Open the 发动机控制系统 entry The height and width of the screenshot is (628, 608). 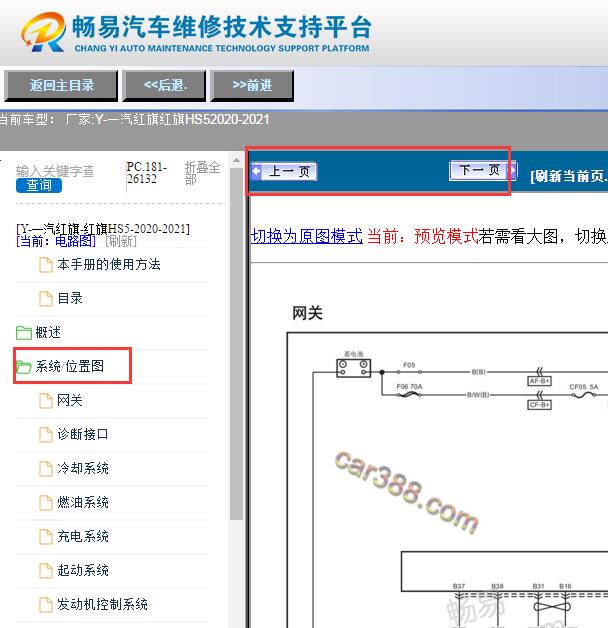[103, 604]
